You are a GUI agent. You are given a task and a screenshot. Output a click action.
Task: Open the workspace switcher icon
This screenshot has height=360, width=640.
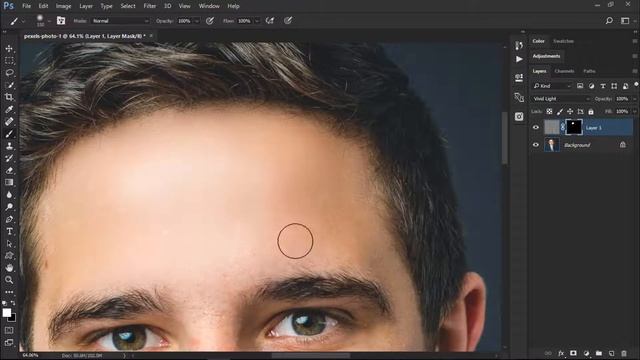click(x=625, y=20)
